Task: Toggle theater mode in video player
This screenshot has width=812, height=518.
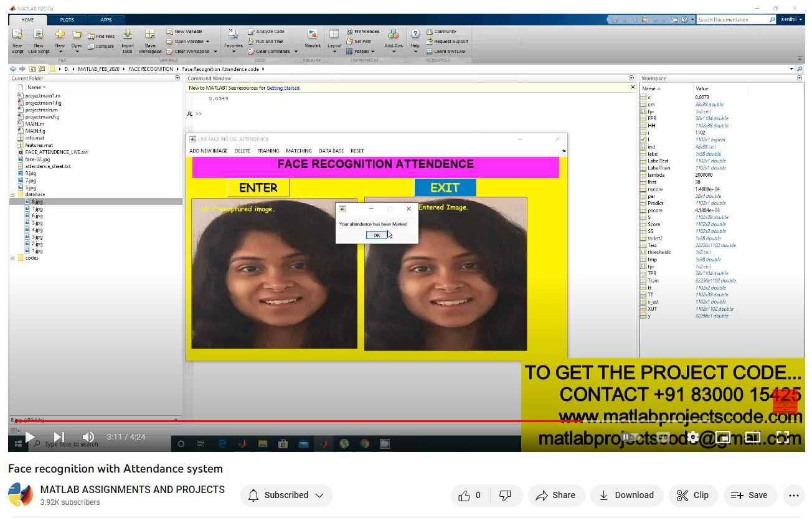Action: [x=753, y=437]
